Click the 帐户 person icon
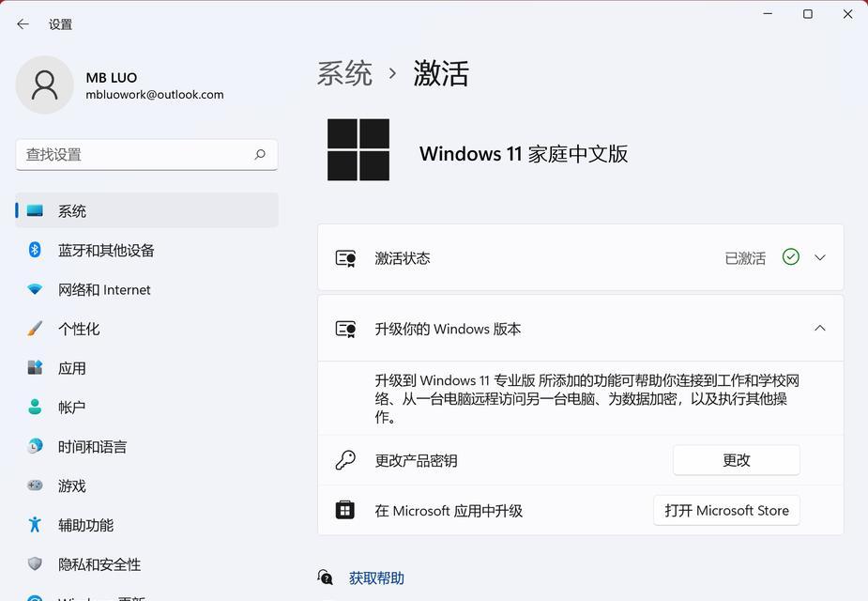The image size is (868, 601). tap(35, 407)
